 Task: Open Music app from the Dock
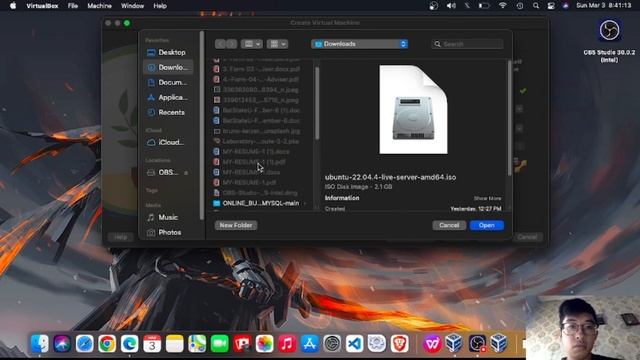click(287, 344)
